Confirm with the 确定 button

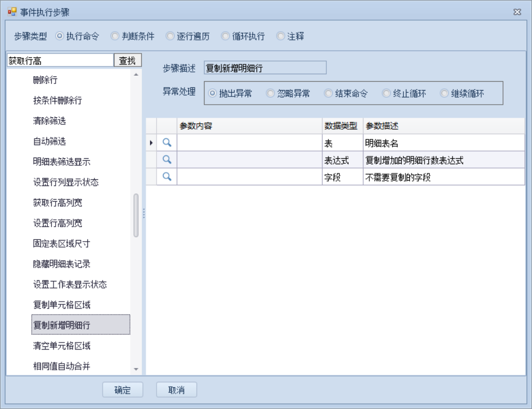(123, 390)
